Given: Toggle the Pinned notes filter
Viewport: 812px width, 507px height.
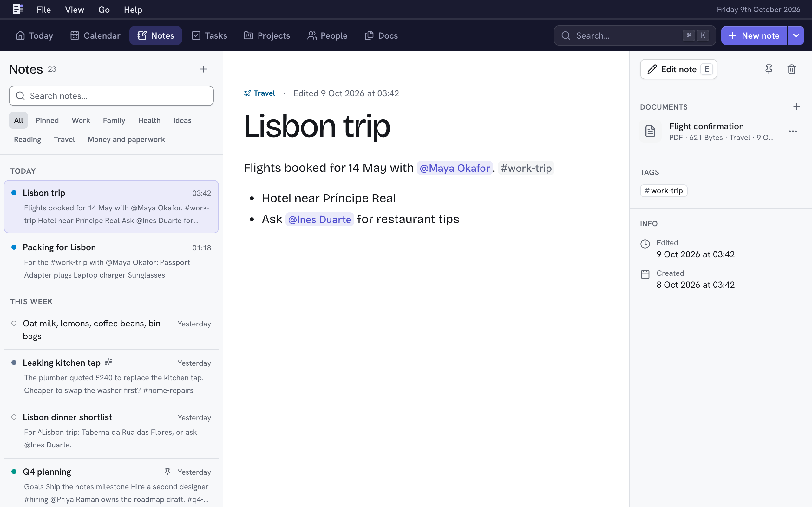Looking at the screenshot, I should (47, 120).
